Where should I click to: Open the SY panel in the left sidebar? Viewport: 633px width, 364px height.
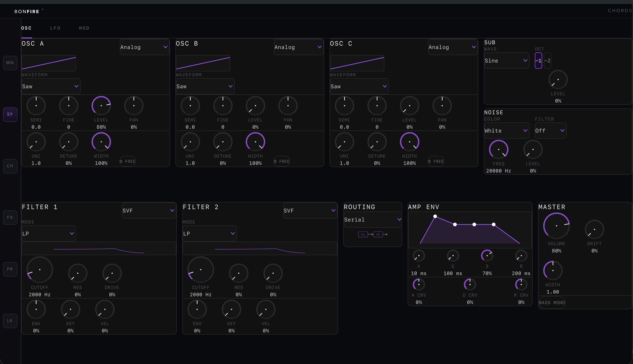tap(10, 114)
